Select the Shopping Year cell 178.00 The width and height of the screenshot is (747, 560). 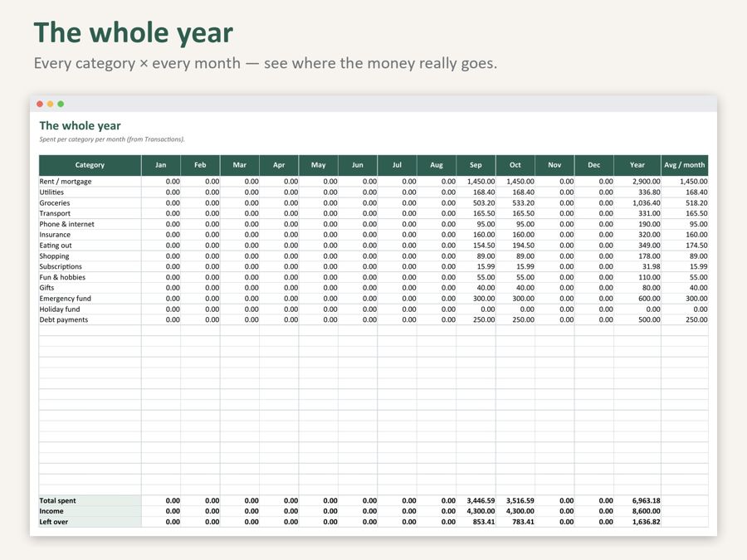(637, 256)
